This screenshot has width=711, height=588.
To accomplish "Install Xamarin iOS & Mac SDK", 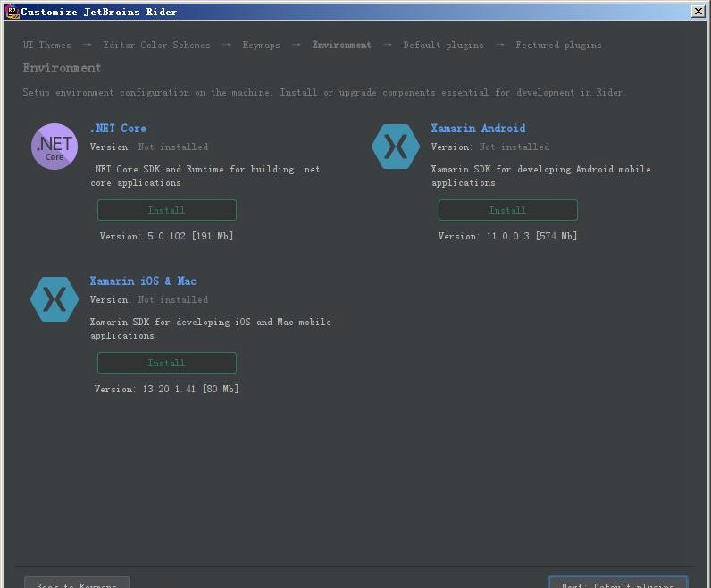I will [167, 363].
